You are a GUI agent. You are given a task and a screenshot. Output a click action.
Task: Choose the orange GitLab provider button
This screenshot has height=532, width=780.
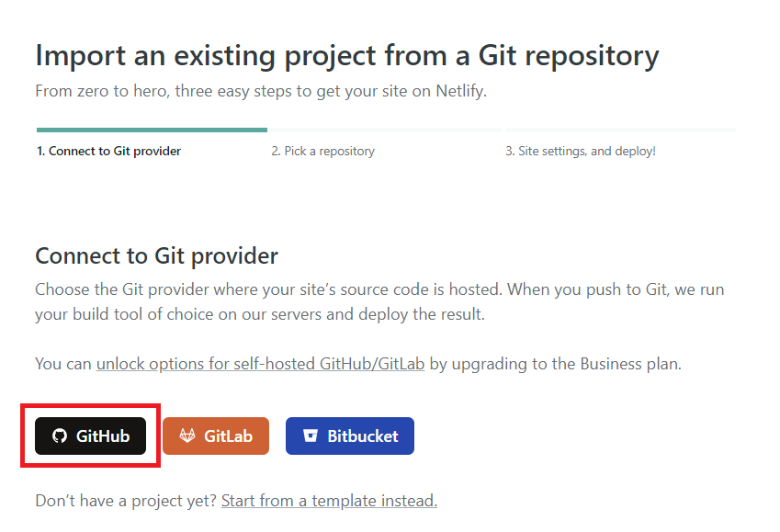point(216,436)
